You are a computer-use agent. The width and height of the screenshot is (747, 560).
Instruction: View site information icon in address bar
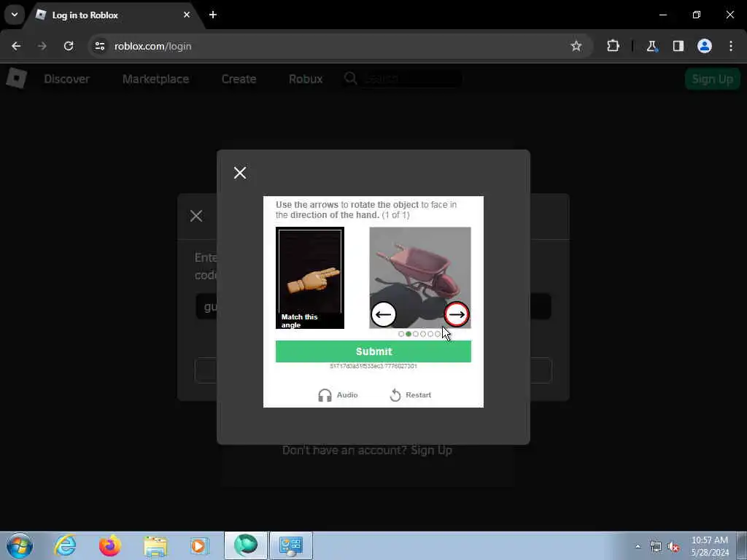tap(99, 46)
